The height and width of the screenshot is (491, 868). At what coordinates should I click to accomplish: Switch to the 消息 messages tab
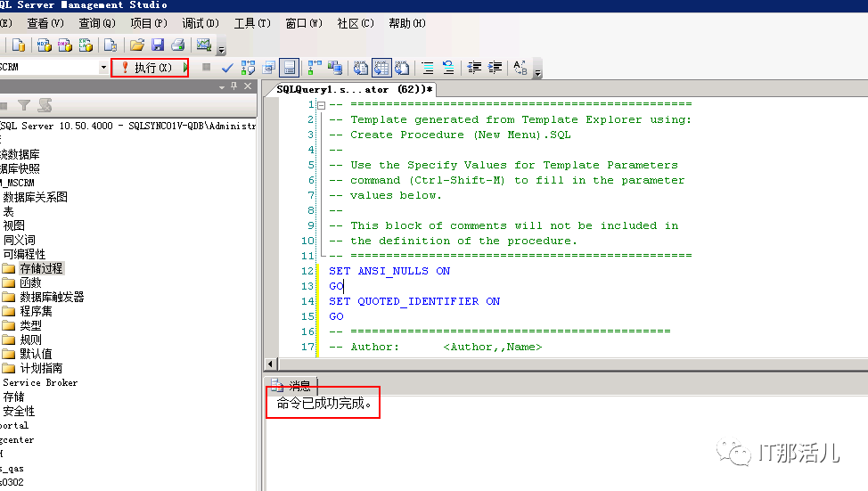291,385
